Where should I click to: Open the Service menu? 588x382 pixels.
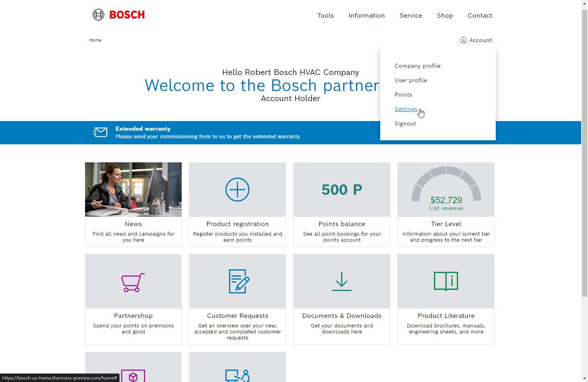tap(411, 16)
